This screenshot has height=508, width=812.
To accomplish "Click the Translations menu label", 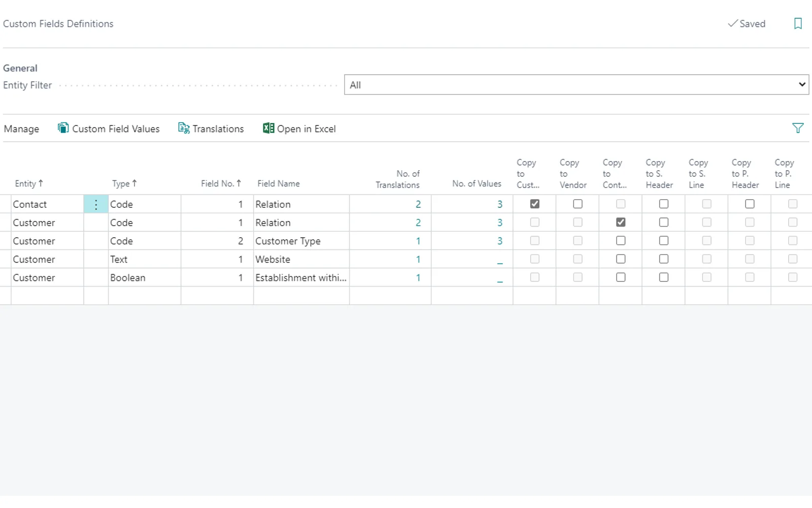I will click(x=218, y=129).
